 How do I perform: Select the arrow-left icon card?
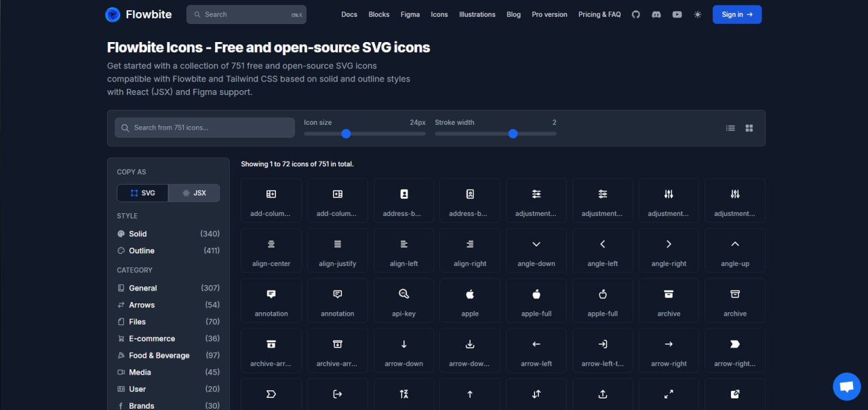click(x=536, y=351)
